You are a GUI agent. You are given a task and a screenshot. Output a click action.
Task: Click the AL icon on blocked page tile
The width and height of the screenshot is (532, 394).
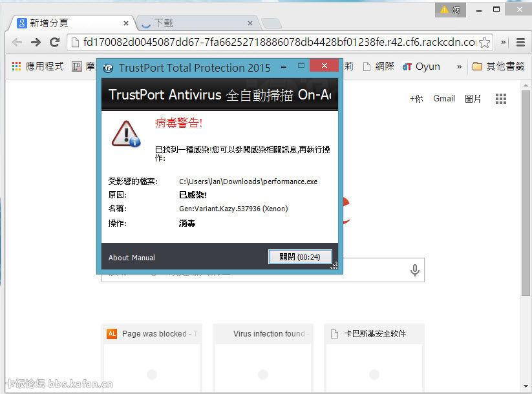click(x=112, y=334)
